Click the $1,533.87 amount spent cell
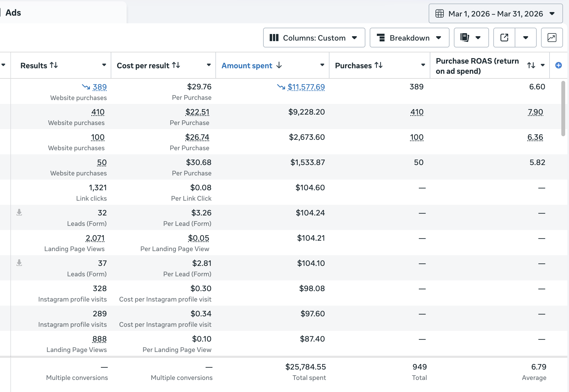 308,162
